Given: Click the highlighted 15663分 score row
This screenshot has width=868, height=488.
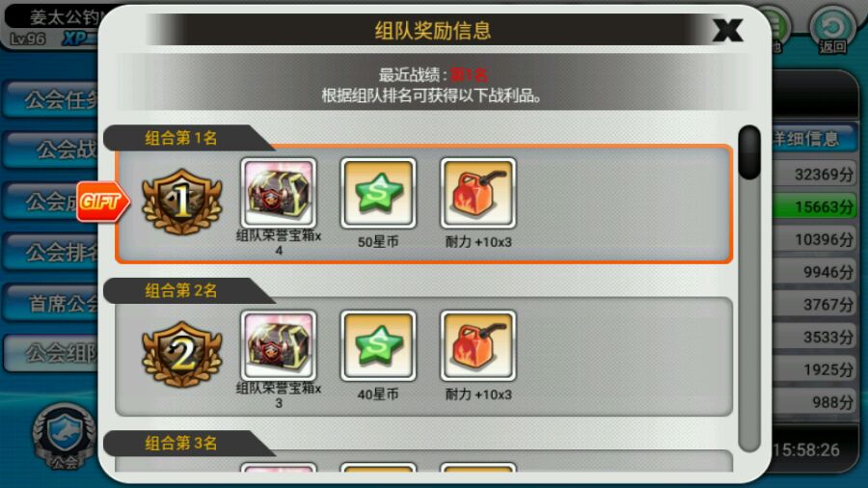Looking at the screenshot, I should [x=814, y=207].
